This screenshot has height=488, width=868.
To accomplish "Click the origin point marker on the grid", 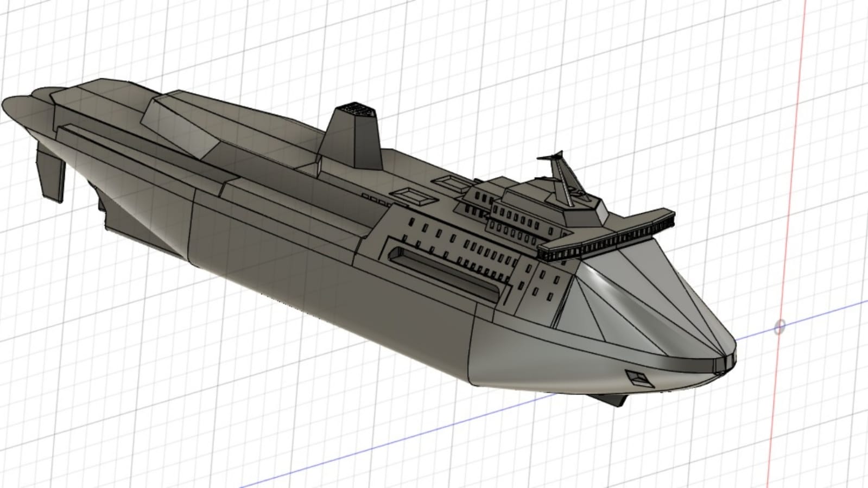I will point(779,327).
